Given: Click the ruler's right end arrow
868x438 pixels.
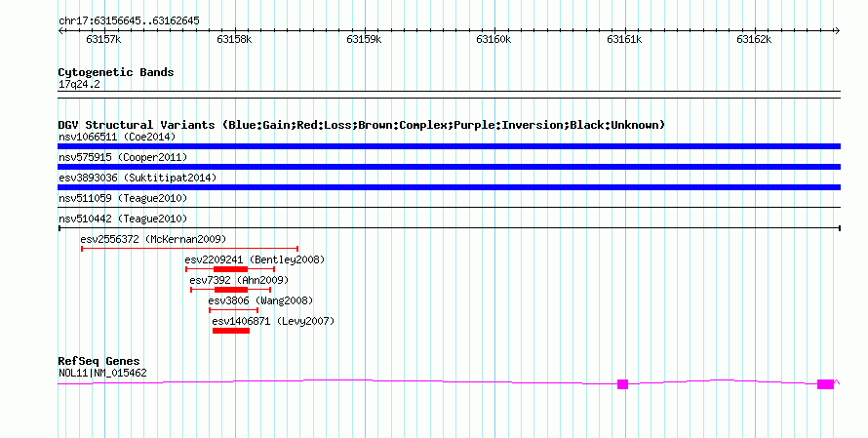Looking at the screenshot, I should [838, 31].
